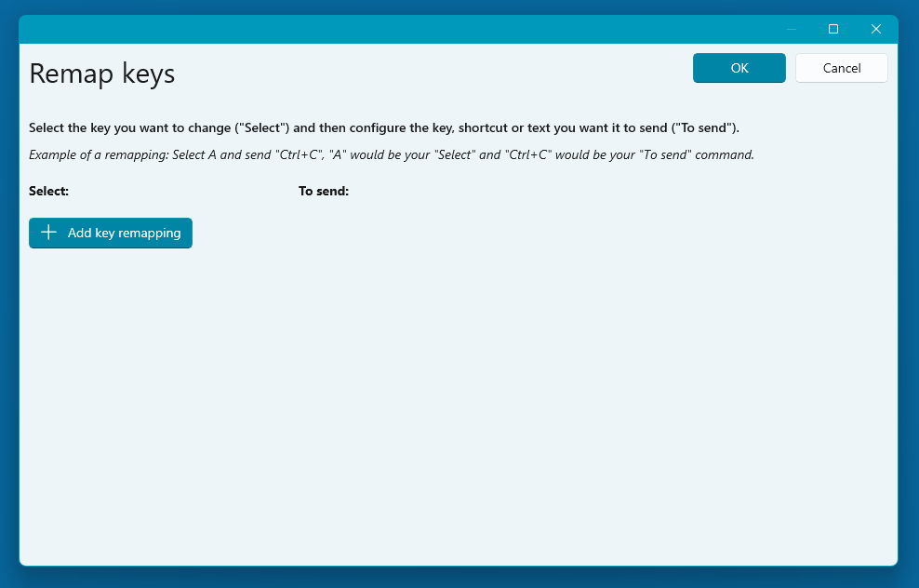Dismiss the dialog using Cancel

point(841,68)
